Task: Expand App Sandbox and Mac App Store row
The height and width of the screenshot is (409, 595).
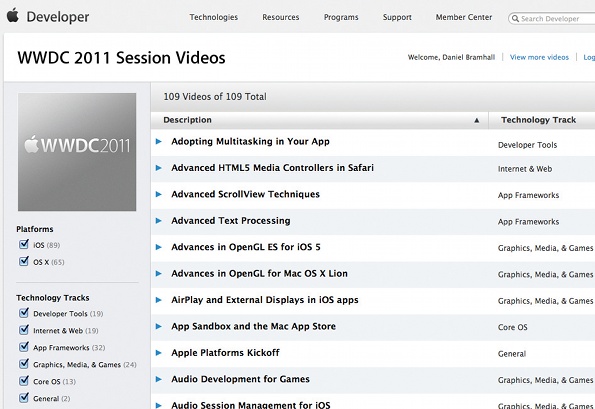Action: 159,326
